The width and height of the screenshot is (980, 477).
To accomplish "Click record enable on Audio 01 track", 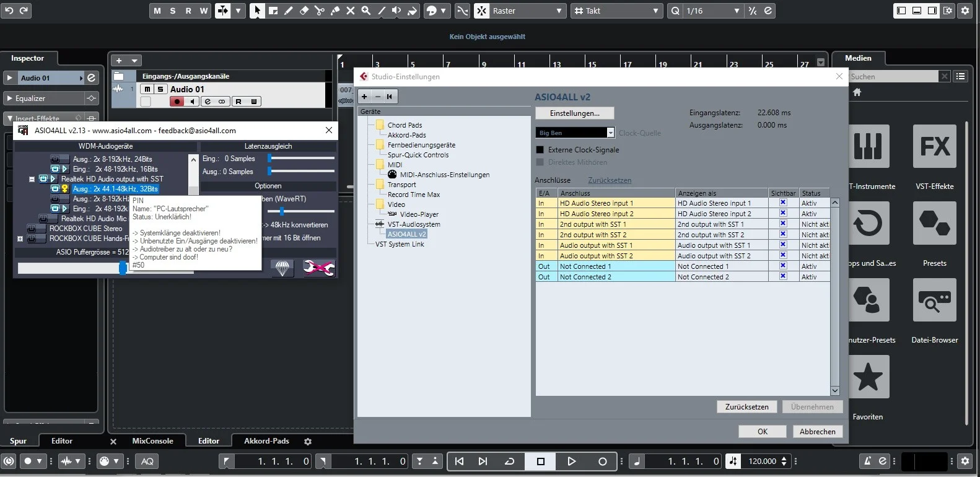I will 177,102.
